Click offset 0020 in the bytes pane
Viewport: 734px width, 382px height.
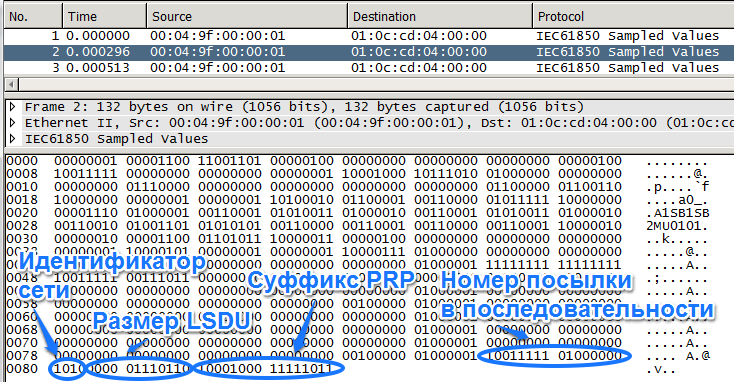(22, 213)
